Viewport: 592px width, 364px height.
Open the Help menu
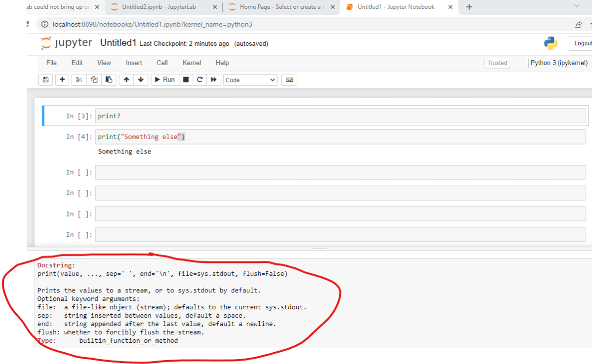coord(222,63)
